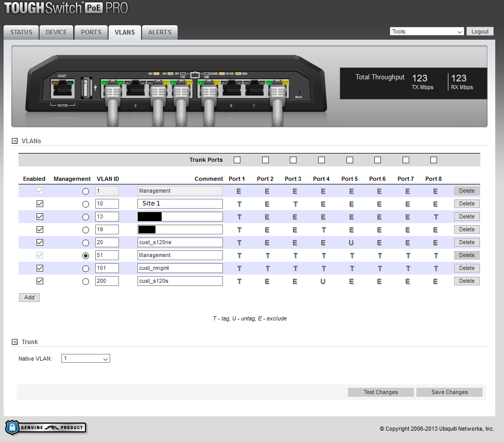This screenshot has width=504, height=442.
Task: Switch to the STATUS tab
Action: (21, 32)
